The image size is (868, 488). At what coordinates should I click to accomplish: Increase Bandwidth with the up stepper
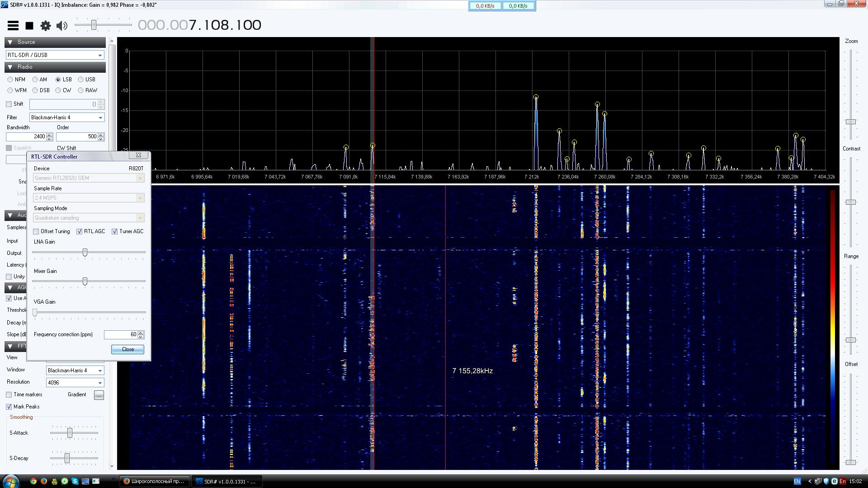(49, 135)
